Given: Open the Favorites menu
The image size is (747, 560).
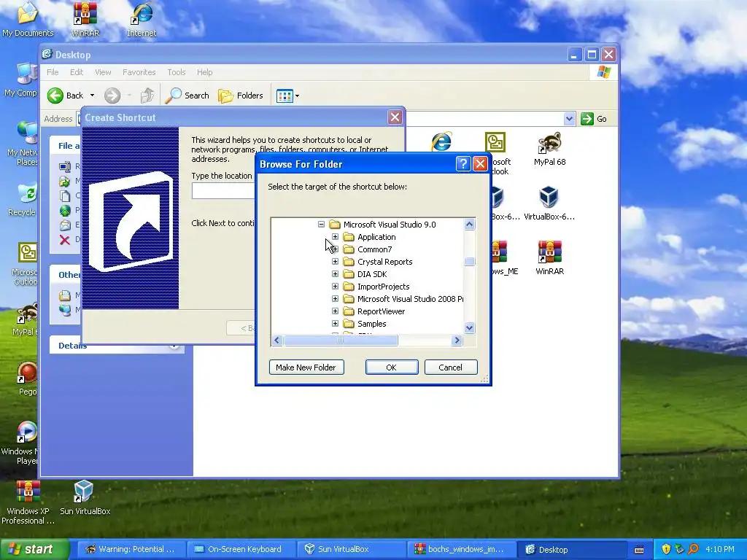Looking at the screenshot, I should [139, 72].
